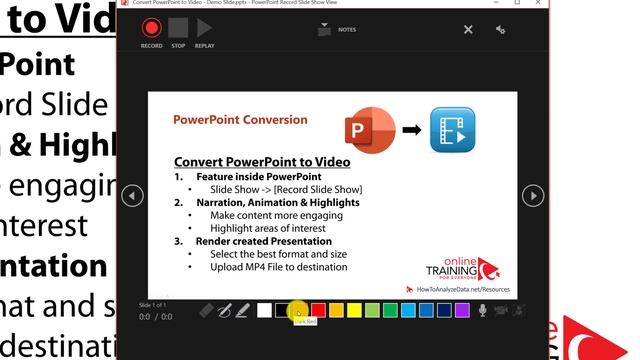Pick the red ink color
This screenshot has height=360, width=640.
coord(318,311)
